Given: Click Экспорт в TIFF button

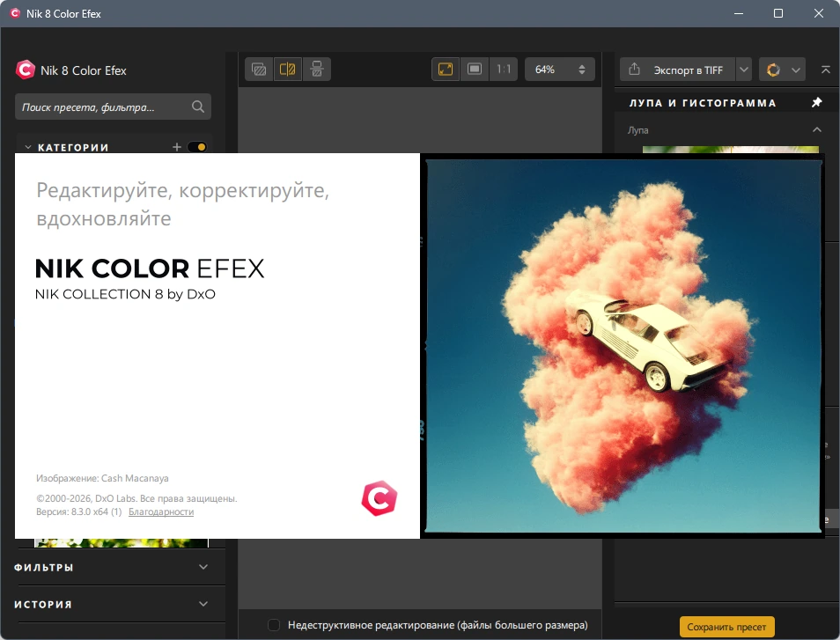Looking at the screenshot, I should (678, 70).
